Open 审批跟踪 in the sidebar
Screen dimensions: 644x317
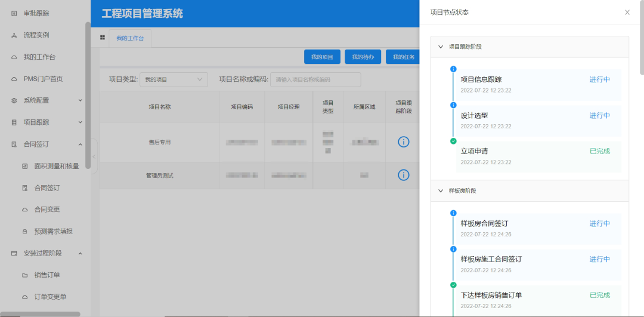pos(36,13)
